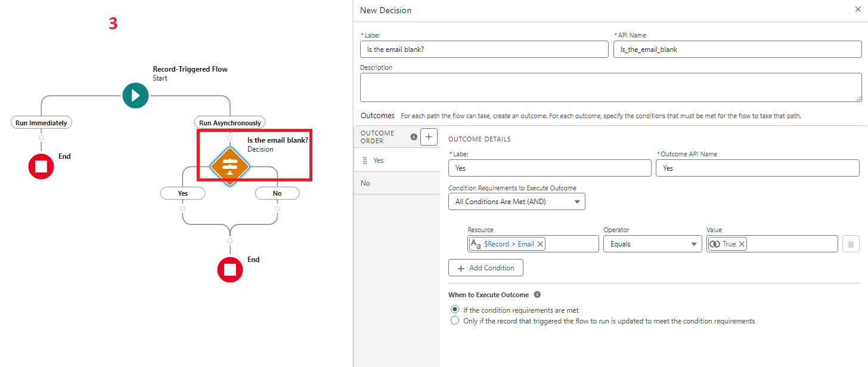Screen dimensions: 868x367
Task: Click the trash icon to delete condition
Action: 851,244
